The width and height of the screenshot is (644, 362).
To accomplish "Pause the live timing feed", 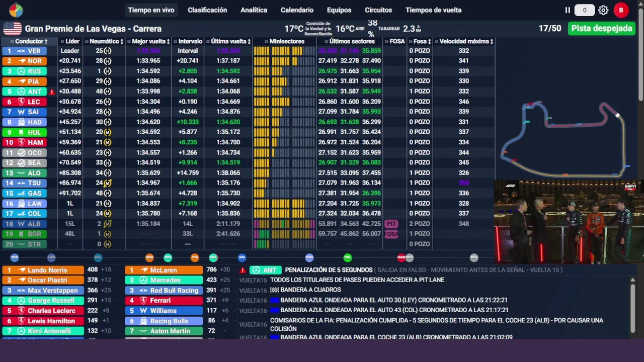I will click(568, 10).
